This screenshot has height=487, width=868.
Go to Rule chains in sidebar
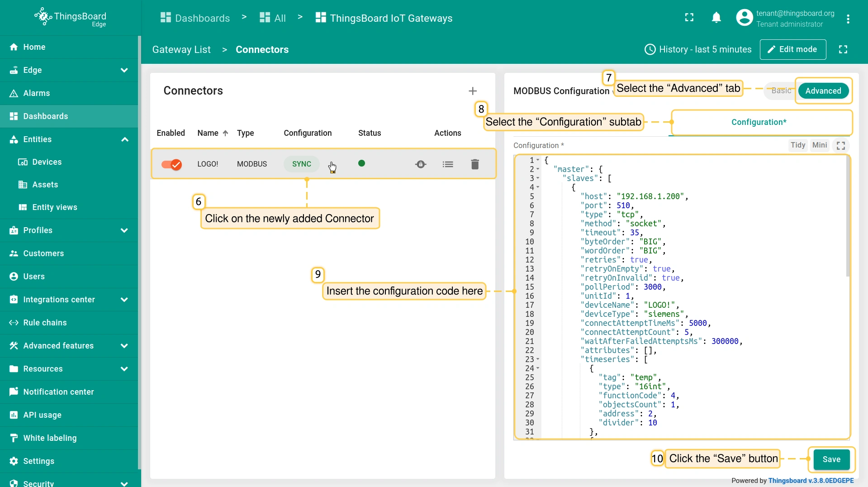45,323
